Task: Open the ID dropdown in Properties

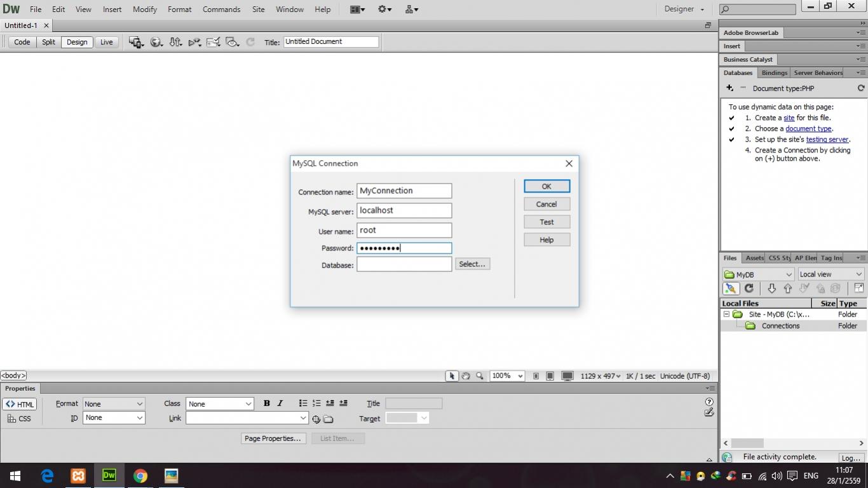Action: 114,418
